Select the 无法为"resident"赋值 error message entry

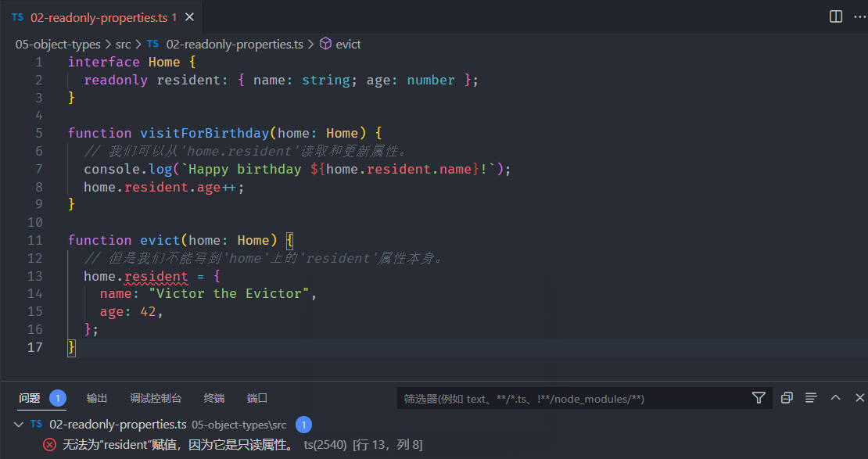pos(179,445)
